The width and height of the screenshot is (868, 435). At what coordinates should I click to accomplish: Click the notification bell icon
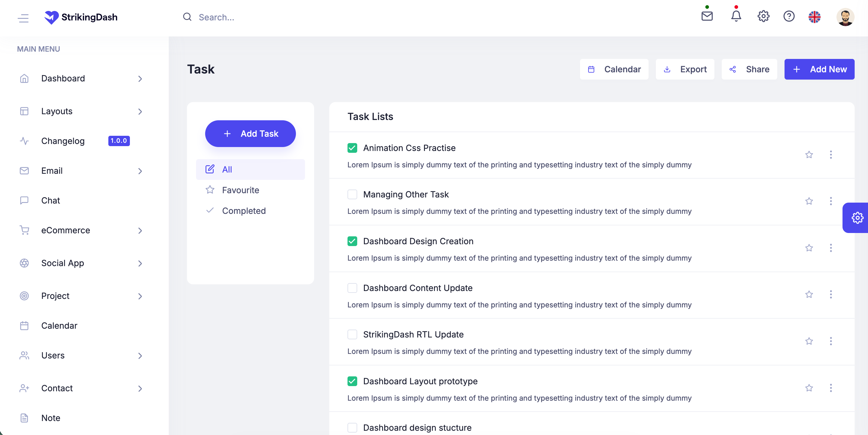pyautogui.click(x=736, y=16)
